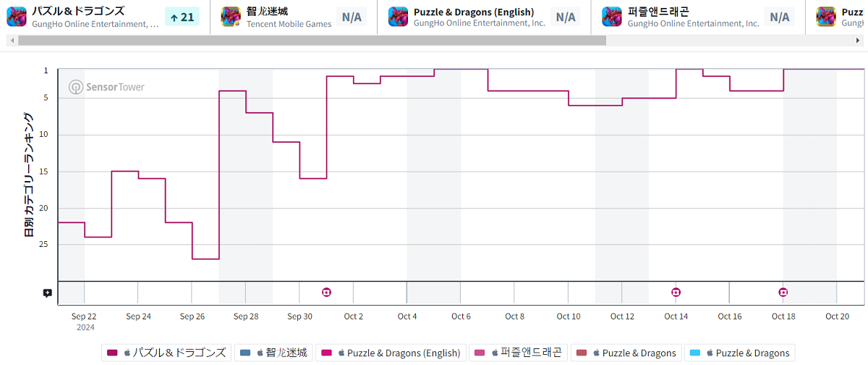Click the Puzzle & Dragons (English) title link
The width and height of the screenshot is (868, 365).
click(474, 12)
